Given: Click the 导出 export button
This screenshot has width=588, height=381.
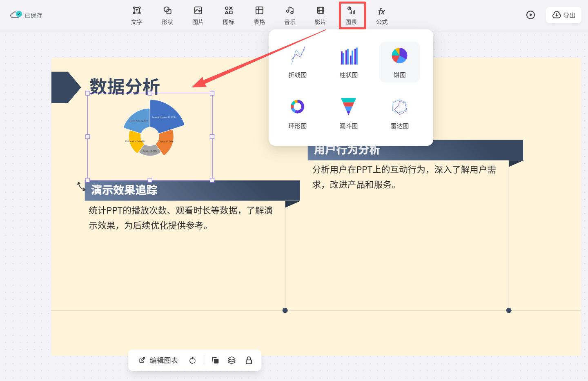Looking at the screenshot, I should tap(563, 15).
